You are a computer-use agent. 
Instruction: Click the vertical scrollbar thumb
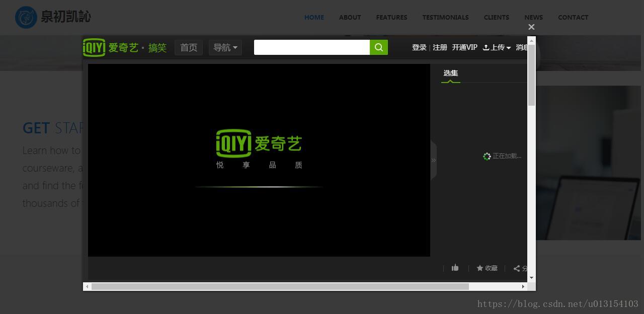tap(531, 75)
